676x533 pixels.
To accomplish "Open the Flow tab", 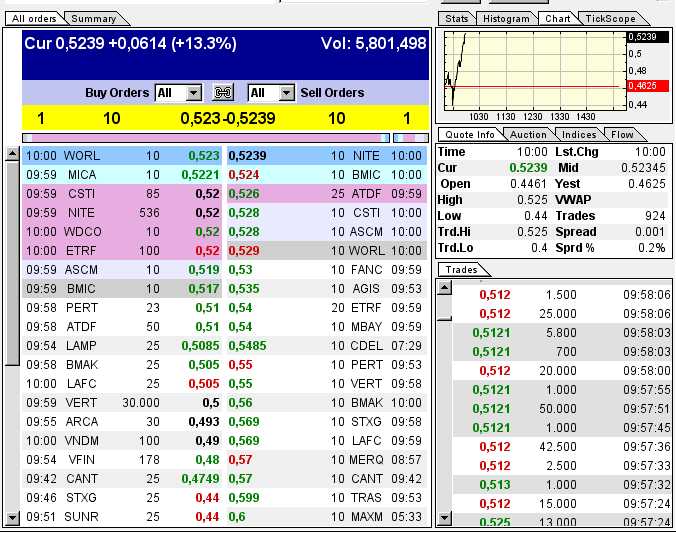I will point(622,135).
